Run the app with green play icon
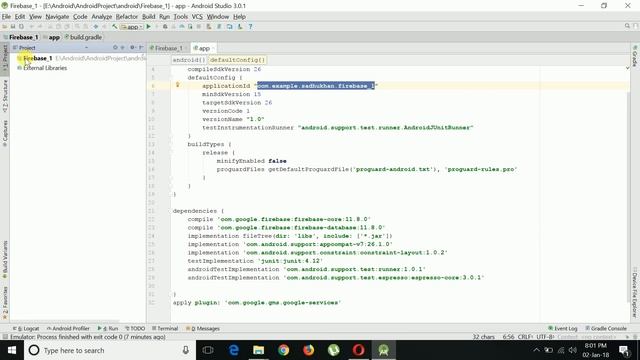640x360 pixels. pyautogui.click(x=149, y=27)
